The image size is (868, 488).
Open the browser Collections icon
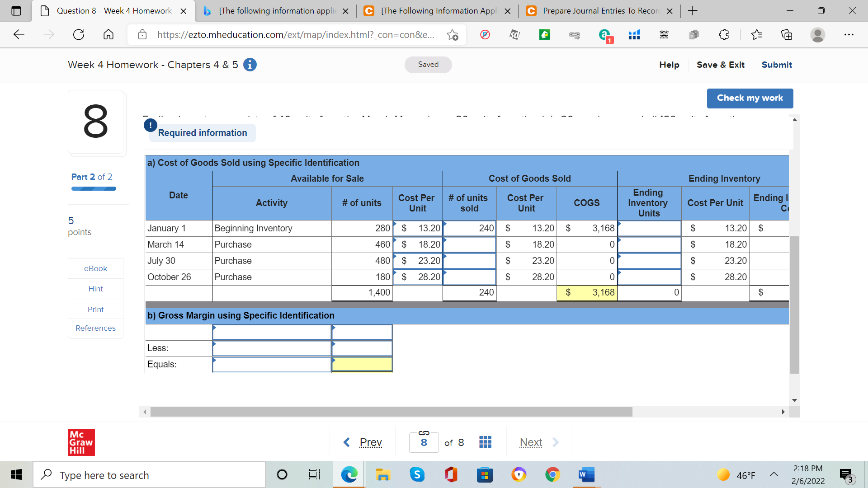tap(787, 34)
